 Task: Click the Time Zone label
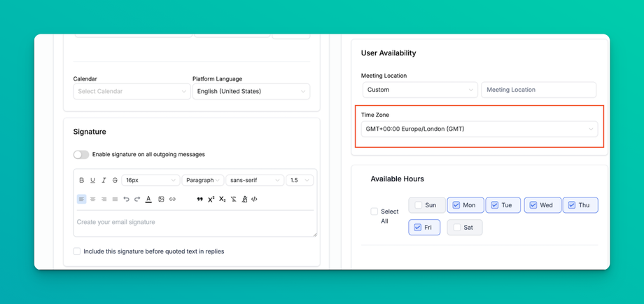375,115
